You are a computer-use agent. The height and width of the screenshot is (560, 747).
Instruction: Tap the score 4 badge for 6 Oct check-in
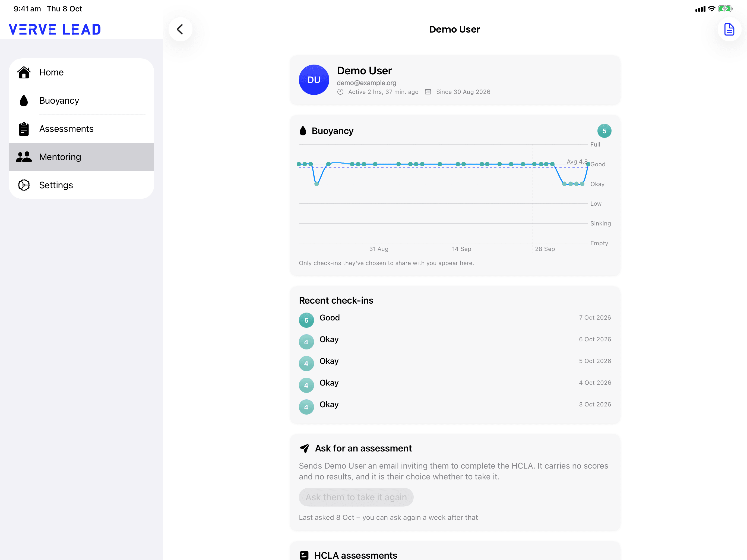tap(306, 342)
